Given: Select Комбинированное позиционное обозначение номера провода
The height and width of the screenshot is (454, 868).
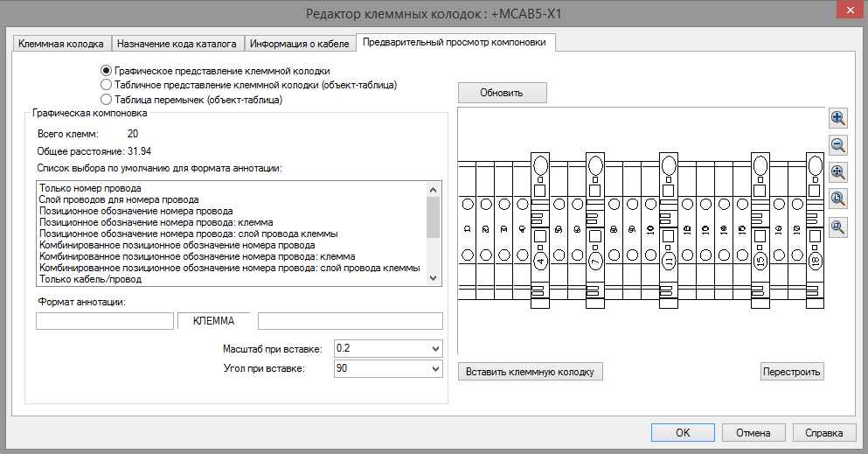Looking at the screenshot, I should click(x=177, y=245).
